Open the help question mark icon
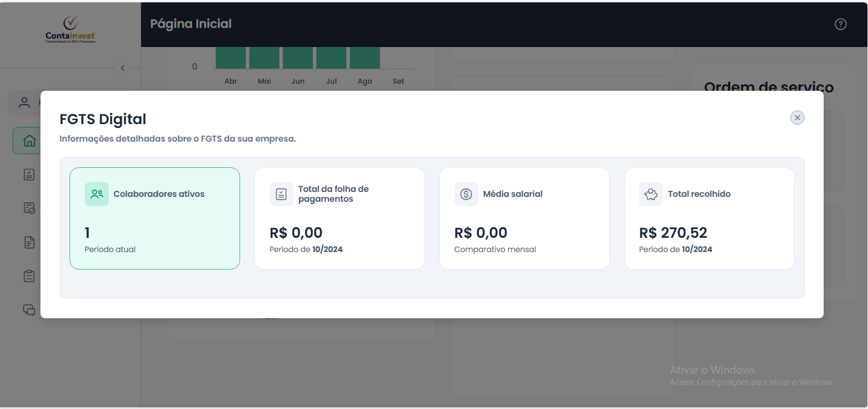The image size is (868, 409). (841, 24)
